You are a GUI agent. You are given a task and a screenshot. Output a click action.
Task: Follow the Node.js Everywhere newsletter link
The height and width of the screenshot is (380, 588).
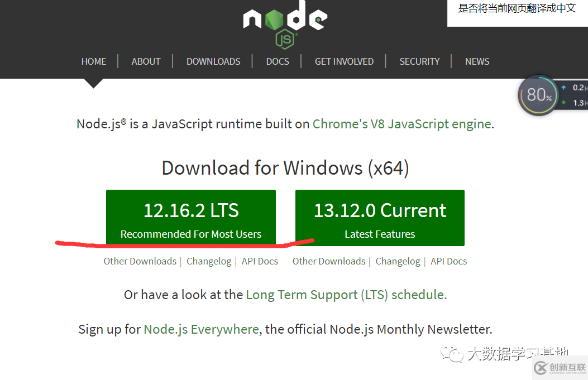point(202,329)
